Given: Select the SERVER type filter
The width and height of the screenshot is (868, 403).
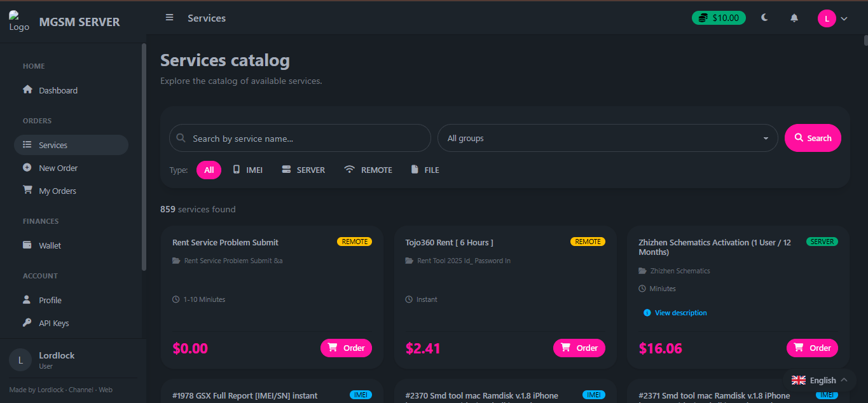Looking at the screenshot, I should click(x=303, y=170).
